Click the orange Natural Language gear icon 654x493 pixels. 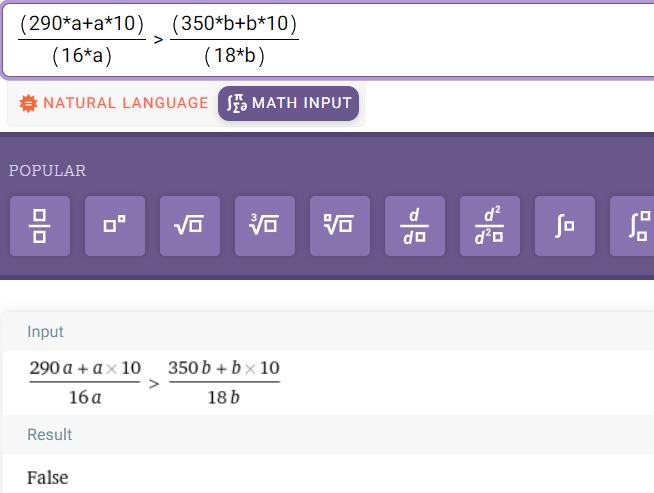(x=28, y=103)
